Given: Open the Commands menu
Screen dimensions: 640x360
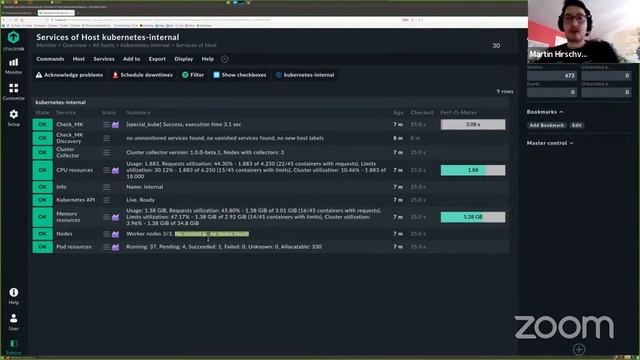Looking at the screenshot, I should click(50, 59).
